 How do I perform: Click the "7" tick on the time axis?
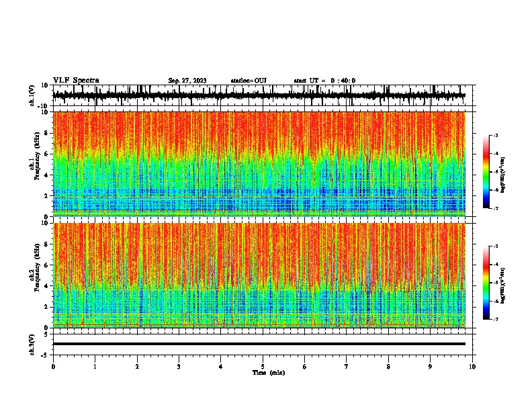point(347,367)
